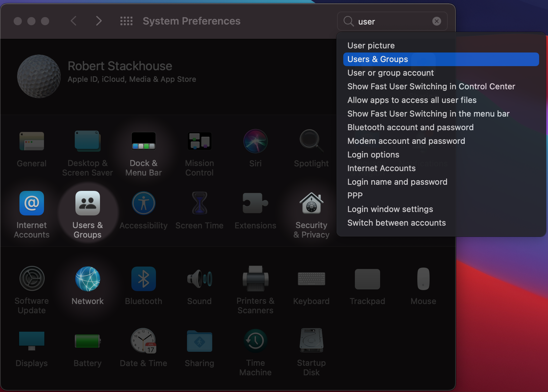Open the Show All grid view
This screenshot has width=548, height=392.
click(126, 21)
